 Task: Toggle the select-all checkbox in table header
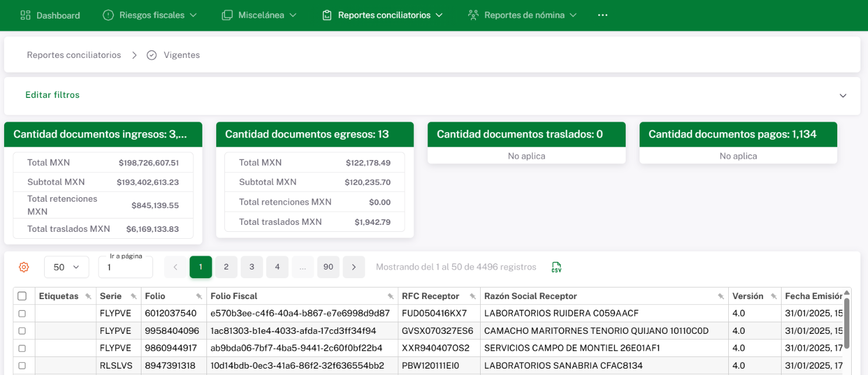(22, 296)
